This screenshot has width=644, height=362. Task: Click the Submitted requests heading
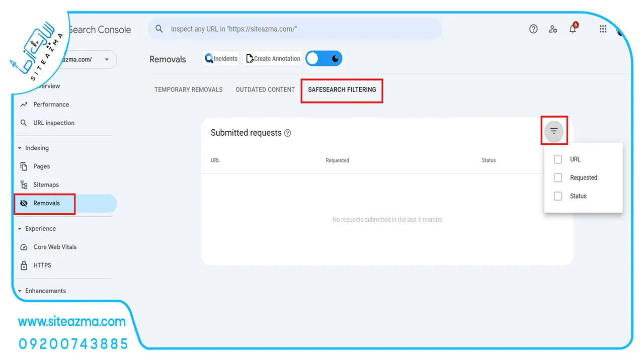pos(246,133)
